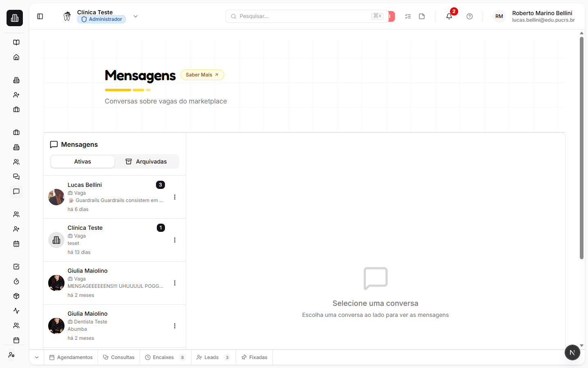Open the help question mark icon
The width and height of the screenshot is (588, 368).
coord(469,16)
